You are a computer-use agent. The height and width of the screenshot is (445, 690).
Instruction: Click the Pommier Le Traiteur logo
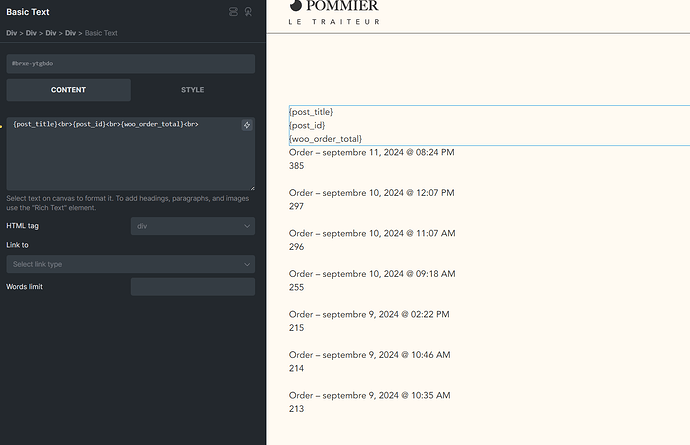(x=334, y=12)
